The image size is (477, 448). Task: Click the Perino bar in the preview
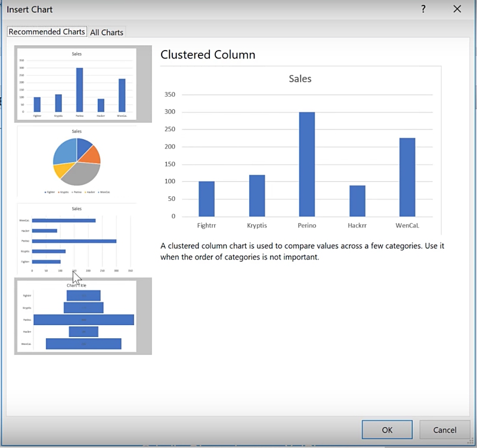point(306,164)
